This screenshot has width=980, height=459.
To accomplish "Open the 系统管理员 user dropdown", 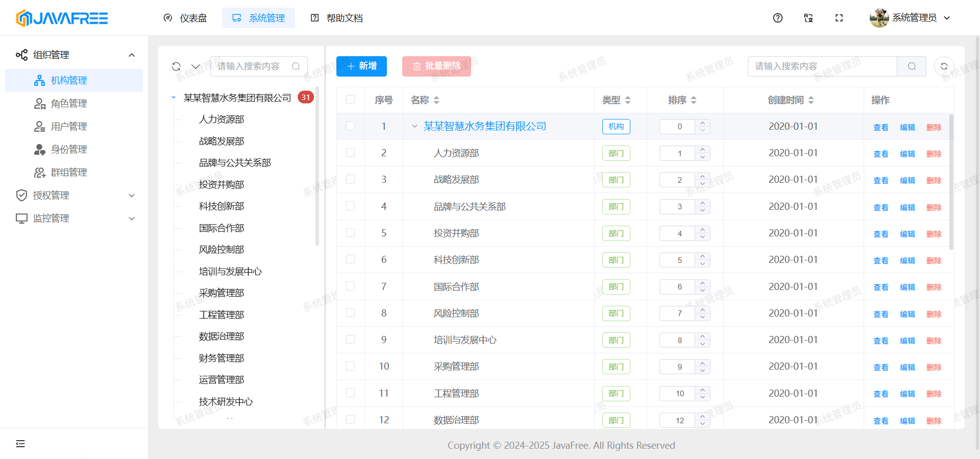I will 910,18.
